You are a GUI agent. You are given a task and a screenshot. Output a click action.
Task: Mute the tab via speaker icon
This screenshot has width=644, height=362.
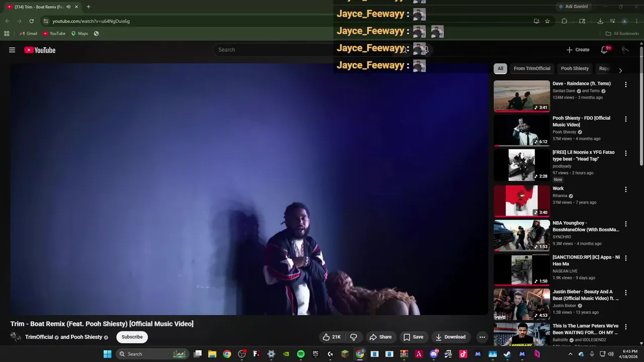[x=68, y=7]
